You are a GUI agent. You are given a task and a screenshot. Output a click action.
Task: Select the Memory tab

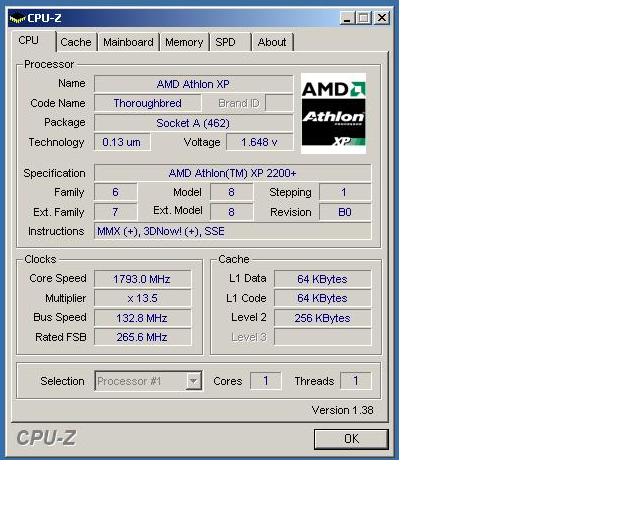click(184, 42)
